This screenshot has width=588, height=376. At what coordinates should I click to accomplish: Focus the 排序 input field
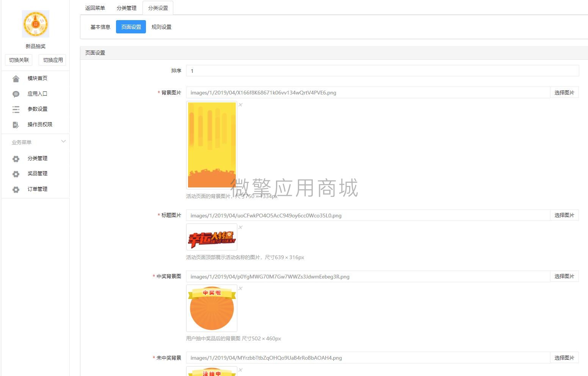[383, 71]
